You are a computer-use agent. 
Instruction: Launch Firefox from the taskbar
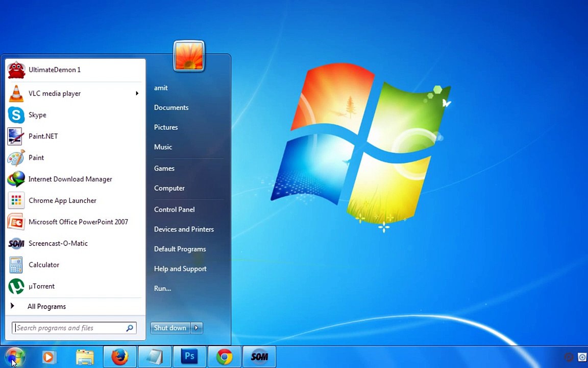coord(119,357)
